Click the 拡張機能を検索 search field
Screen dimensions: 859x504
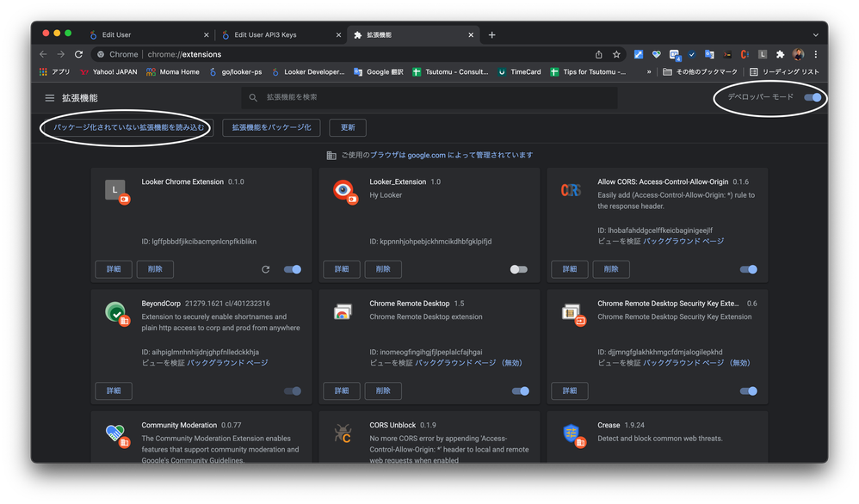tap(429, 97)
